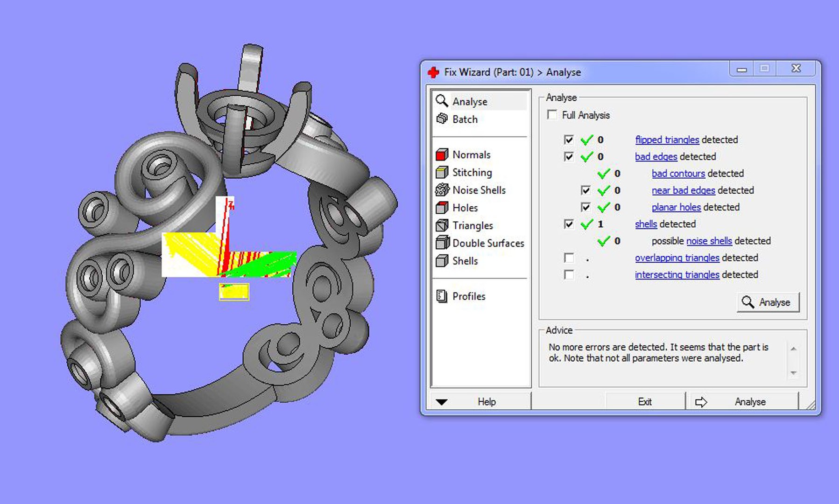Click the arrow icon on bottom Analyse button

[x=701, y=402]
